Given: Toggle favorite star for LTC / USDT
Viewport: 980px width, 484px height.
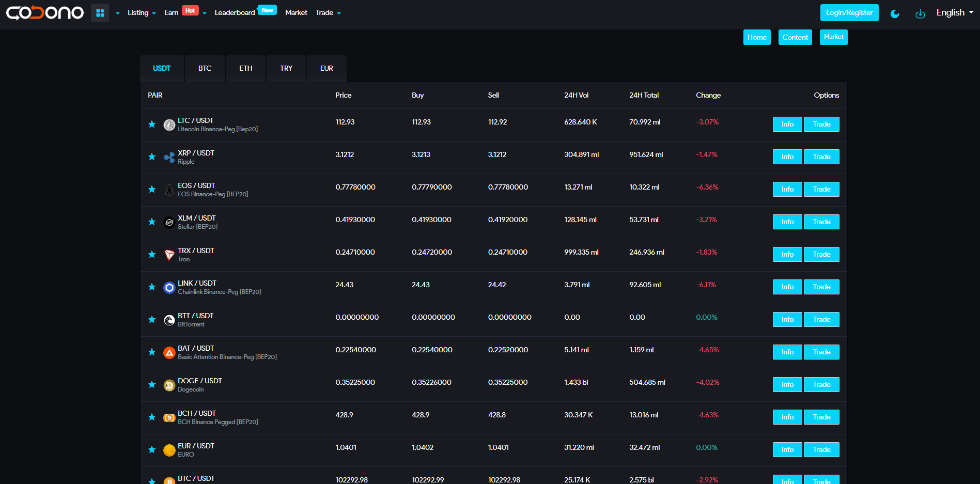Looking at the screenshot, I should pos(152,124).
